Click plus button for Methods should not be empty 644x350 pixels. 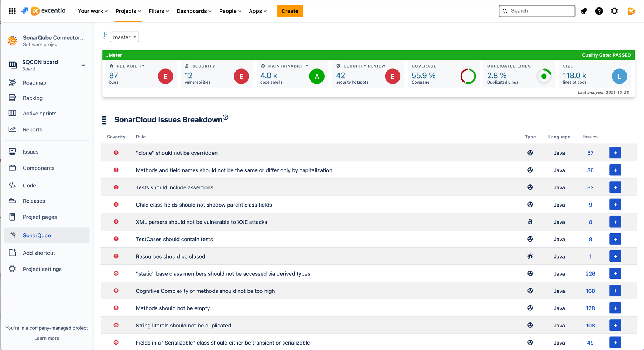615,308
